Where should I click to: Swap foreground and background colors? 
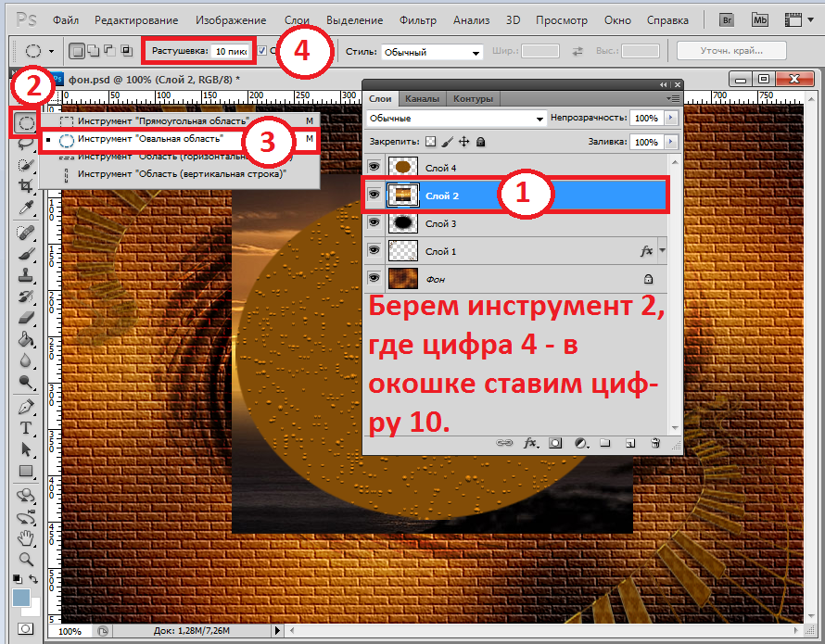(x=33, y=579)
